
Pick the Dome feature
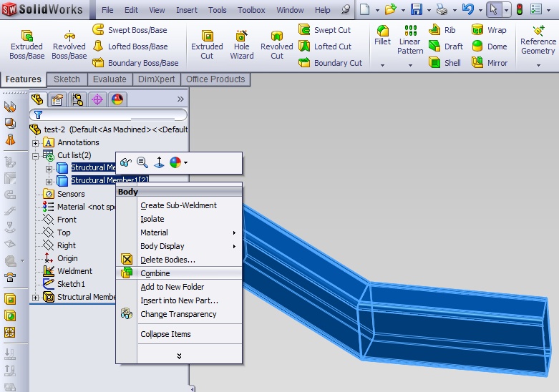coord(489,46)
